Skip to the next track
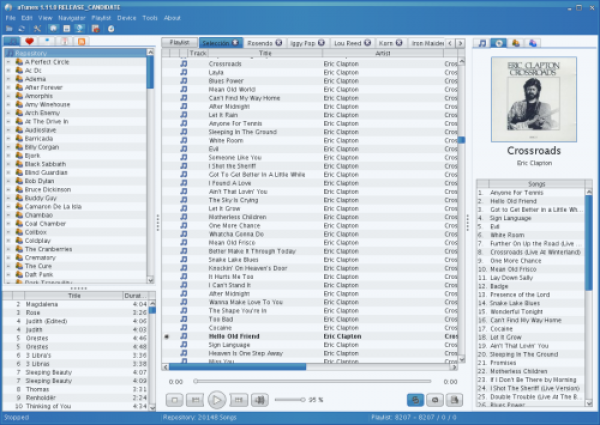The height and width of the screenshot is (425, 600). 238,399
